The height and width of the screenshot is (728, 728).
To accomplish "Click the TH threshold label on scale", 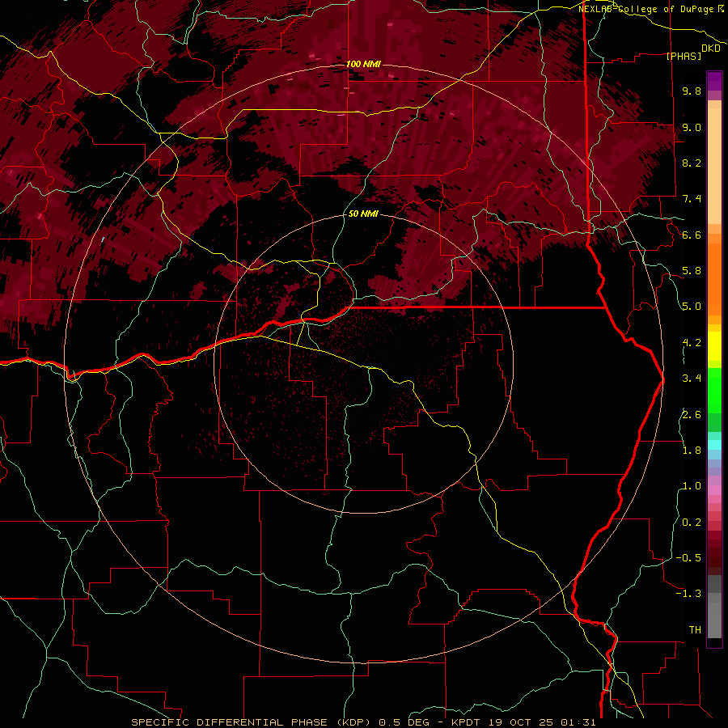I will point(695,630).
